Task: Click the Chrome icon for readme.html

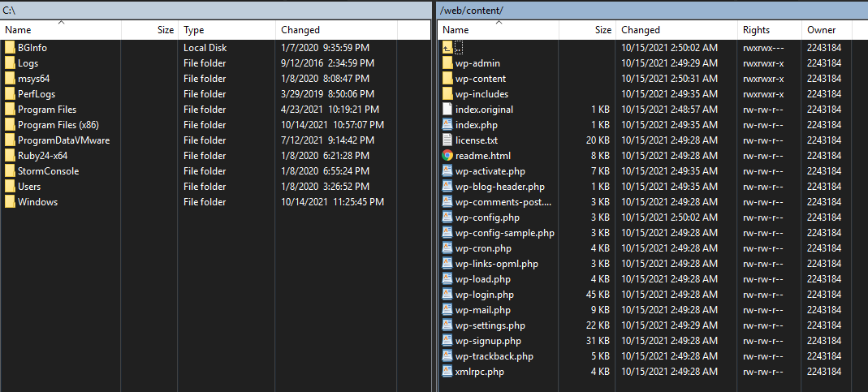Action: 447,156
